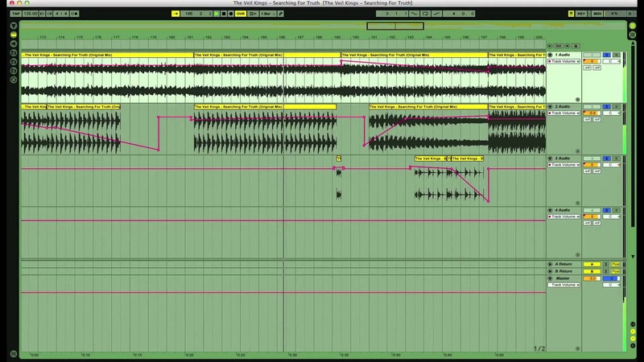The image size is (644, 362).
Task: Toggle the metronome button
Action: tap(74, 14)
